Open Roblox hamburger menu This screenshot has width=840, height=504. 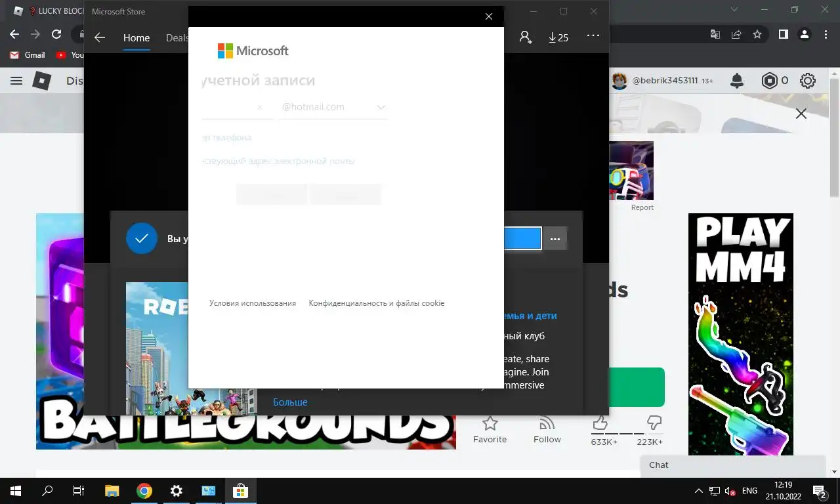pos(16,81)
